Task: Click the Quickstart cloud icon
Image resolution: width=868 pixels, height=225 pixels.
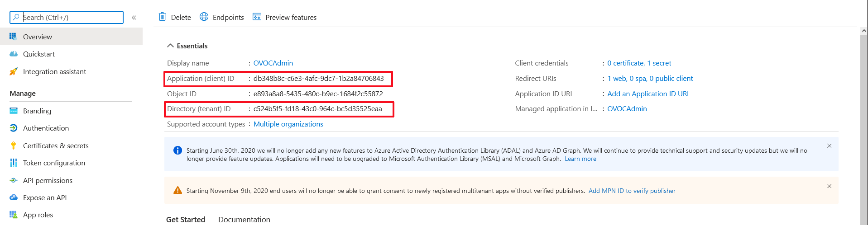Action: [14, 54]
